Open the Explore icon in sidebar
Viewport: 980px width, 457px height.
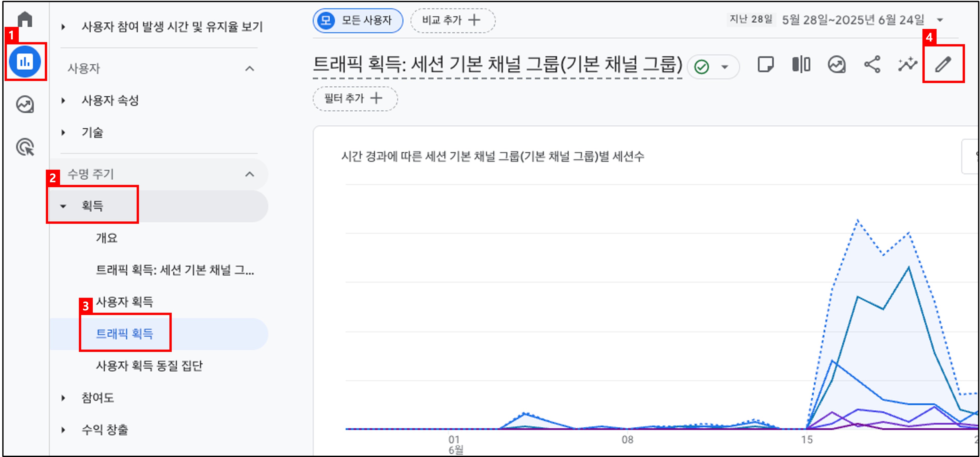pyautogui.click(x=25, y=104)
